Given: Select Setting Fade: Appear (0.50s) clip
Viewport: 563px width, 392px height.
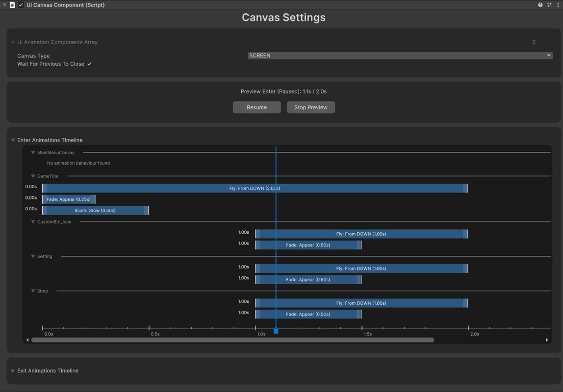Looking at the screenshot, I should click(308, 280).
